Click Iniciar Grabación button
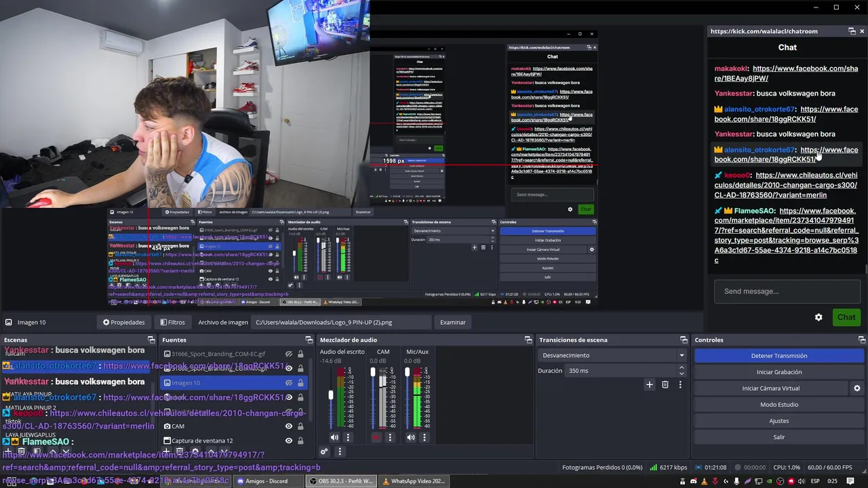 (779, 372)
